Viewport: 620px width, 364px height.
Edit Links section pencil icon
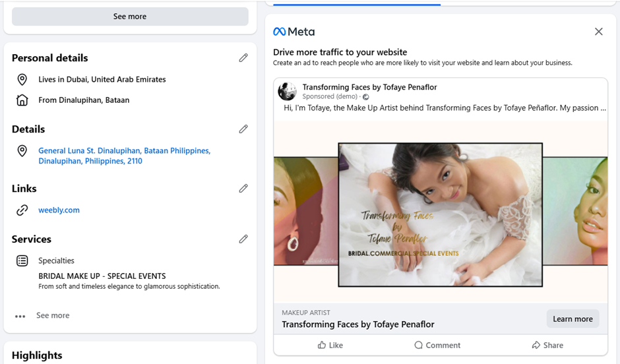[243, 188]
